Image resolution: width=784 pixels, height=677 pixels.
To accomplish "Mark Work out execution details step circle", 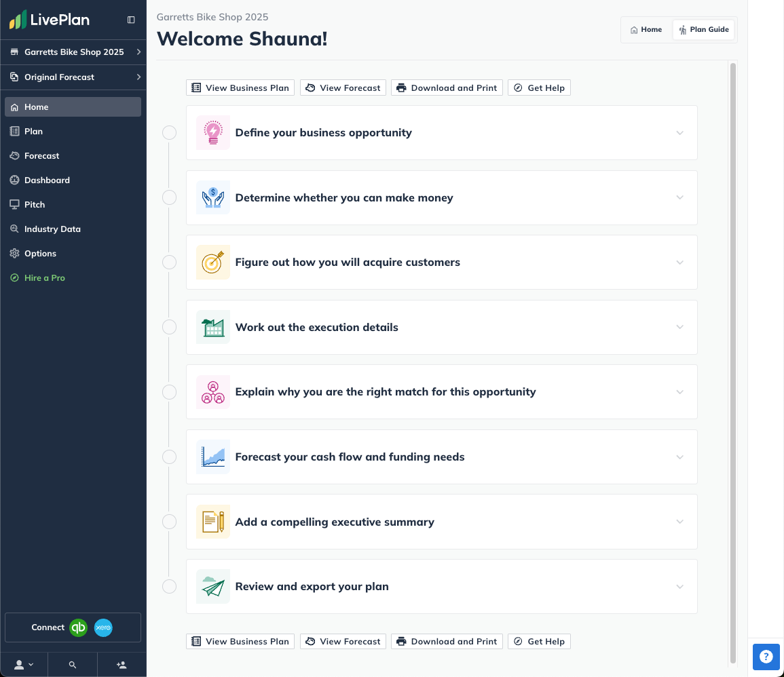I will tap(170, 327).
